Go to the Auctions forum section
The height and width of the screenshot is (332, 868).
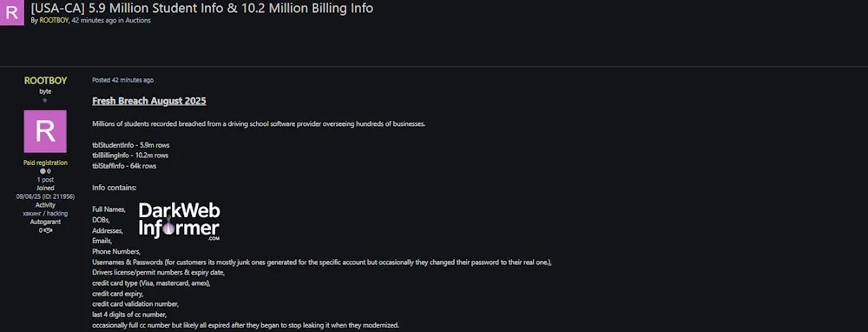pyautogui.click(x=138, y=21)
